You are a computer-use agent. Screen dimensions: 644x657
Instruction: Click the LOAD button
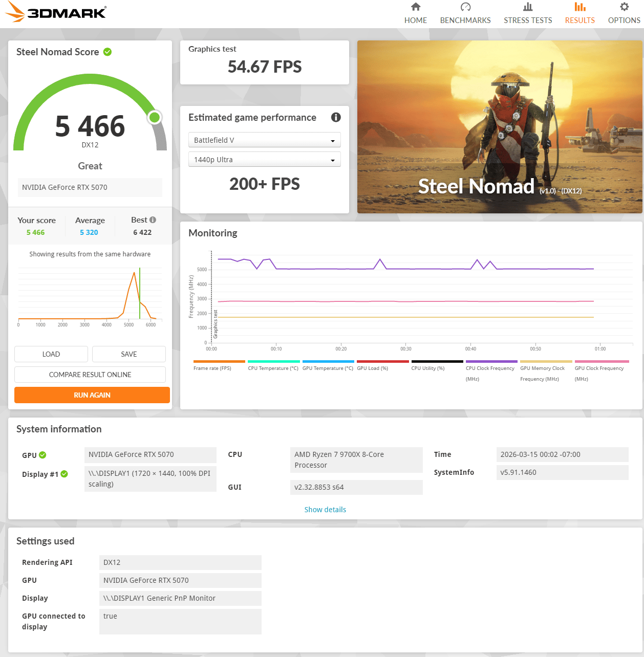[x=51, y=354]
